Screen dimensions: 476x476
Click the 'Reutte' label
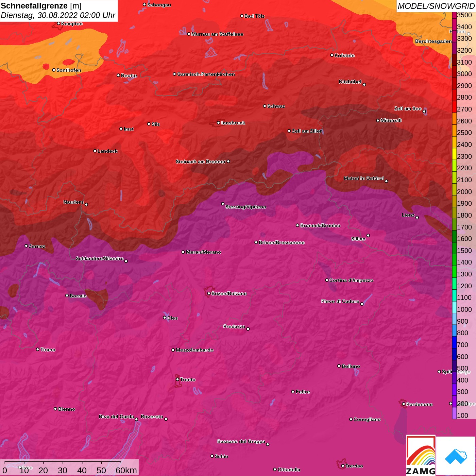pos(129,75)
